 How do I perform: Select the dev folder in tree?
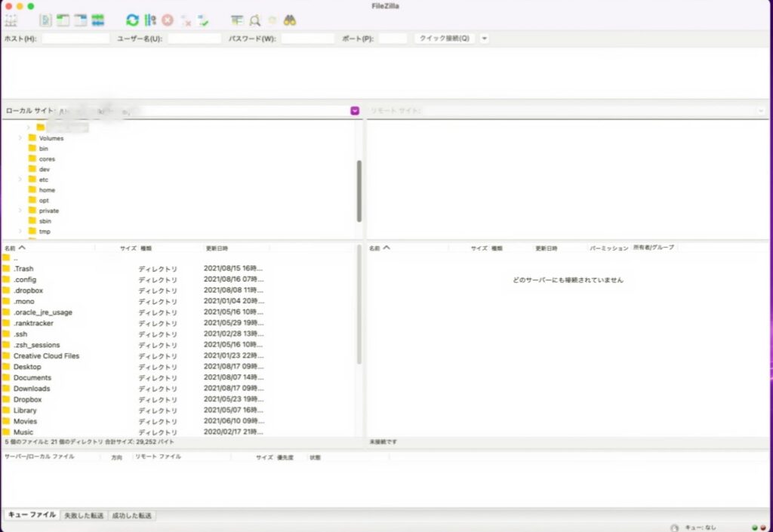click(x=45, y=169)
